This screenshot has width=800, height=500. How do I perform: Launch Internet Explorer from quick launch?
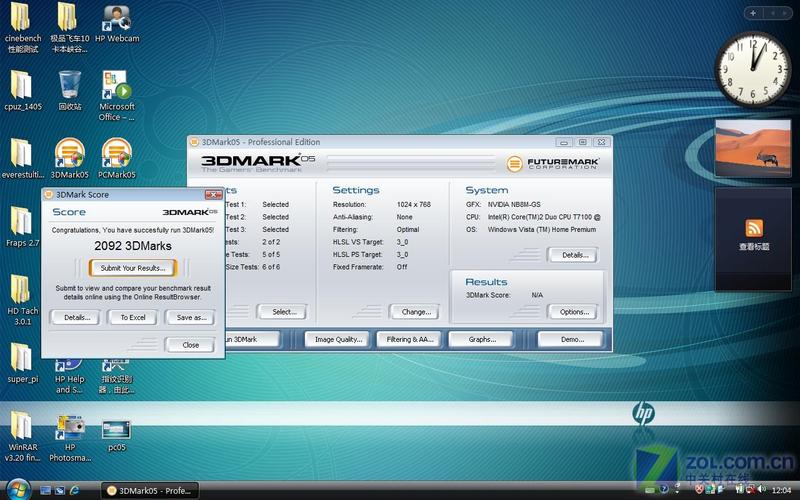(74, 490)
